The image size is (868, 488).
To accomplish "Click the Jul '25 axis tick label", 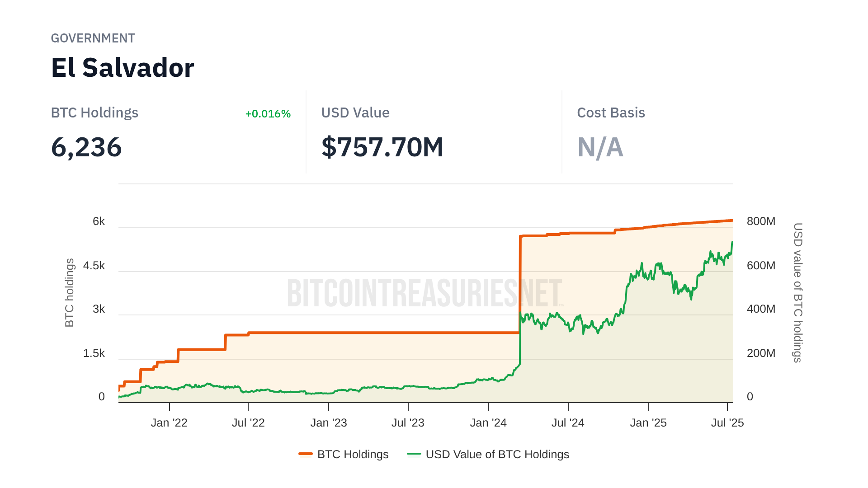I will [x=727, y=422].
